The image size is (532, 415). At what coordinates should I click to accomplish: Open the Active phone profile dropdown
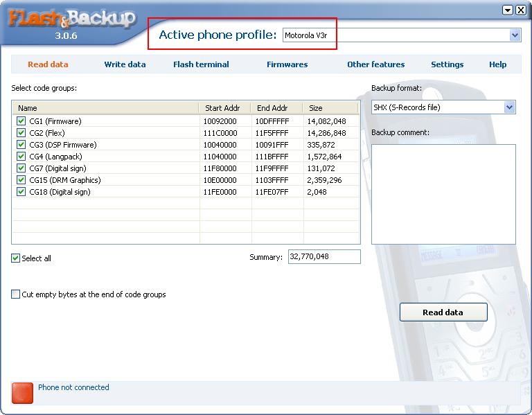[x=515, y=35]
